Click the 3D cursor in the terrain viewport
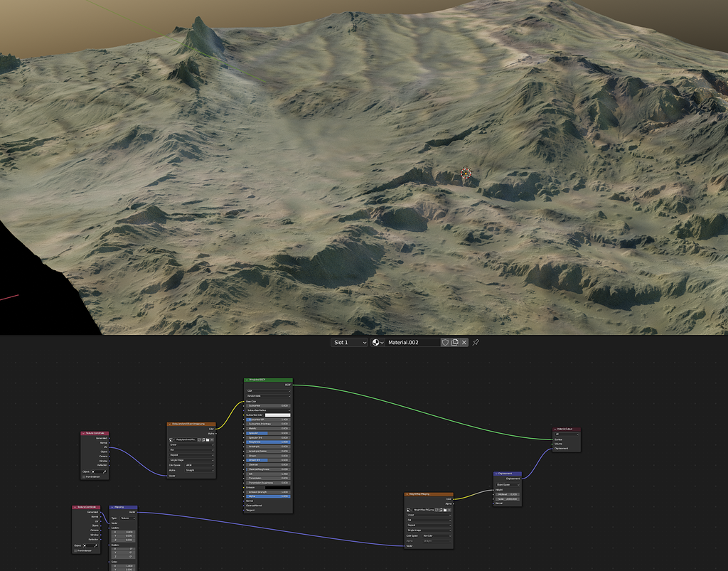This screenshot has width=728, height=571. tap(466, 174)
